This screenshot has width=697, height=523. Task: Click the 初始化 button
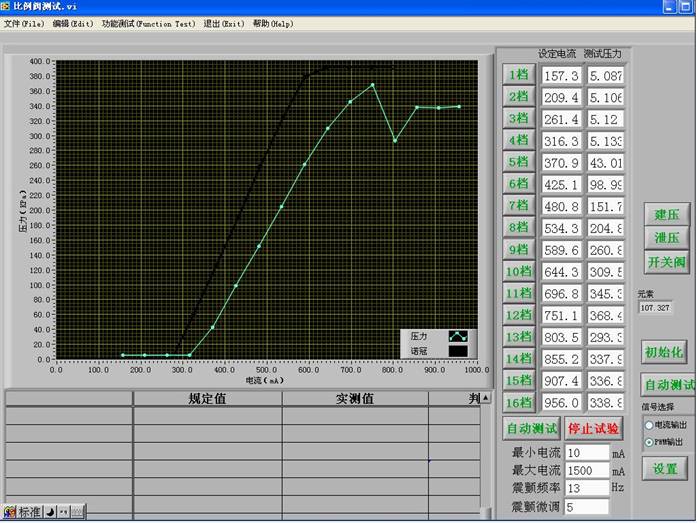[667, 352]
